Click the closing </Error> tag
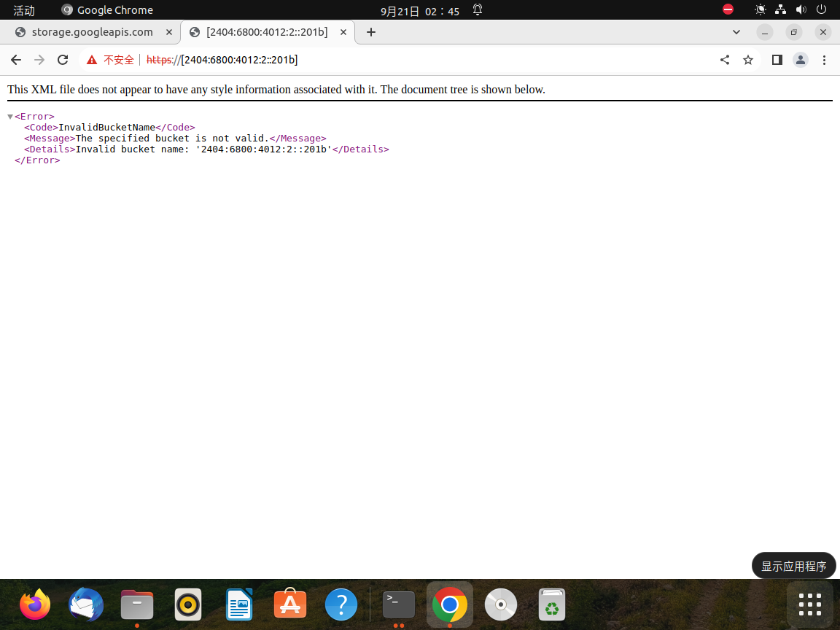The height and width of the screenshot is (630, 840). [x=37, y=160]
